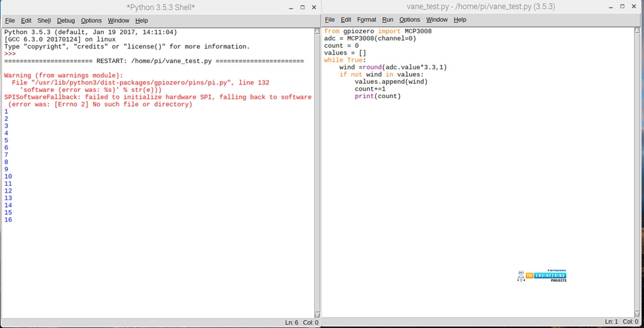Open the Format menu in editor
The image size is (644, 328).
367,20
